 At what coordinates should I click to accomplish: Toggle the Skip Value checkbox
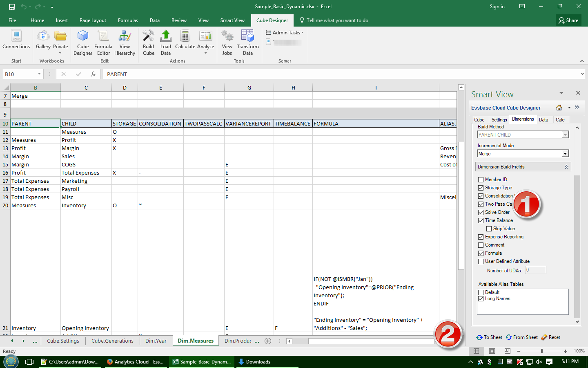point(489,229)
